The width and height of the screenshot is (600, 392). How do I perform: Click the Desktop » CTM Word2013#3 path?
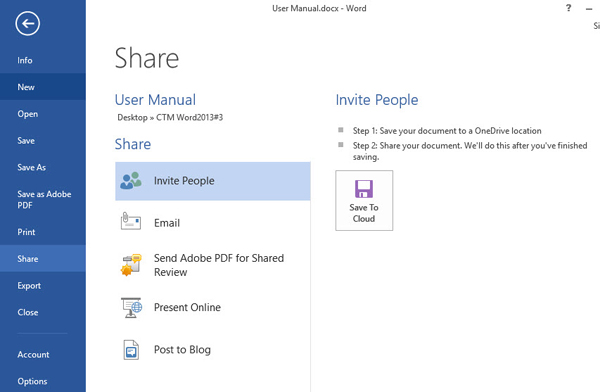coord(170,118)
